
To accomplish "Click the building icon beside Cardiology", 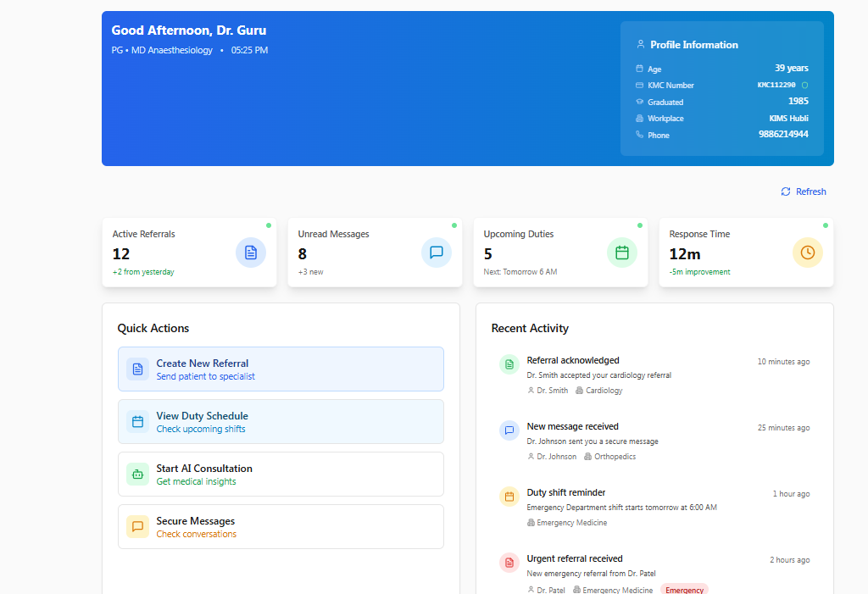I will [580, 391].
